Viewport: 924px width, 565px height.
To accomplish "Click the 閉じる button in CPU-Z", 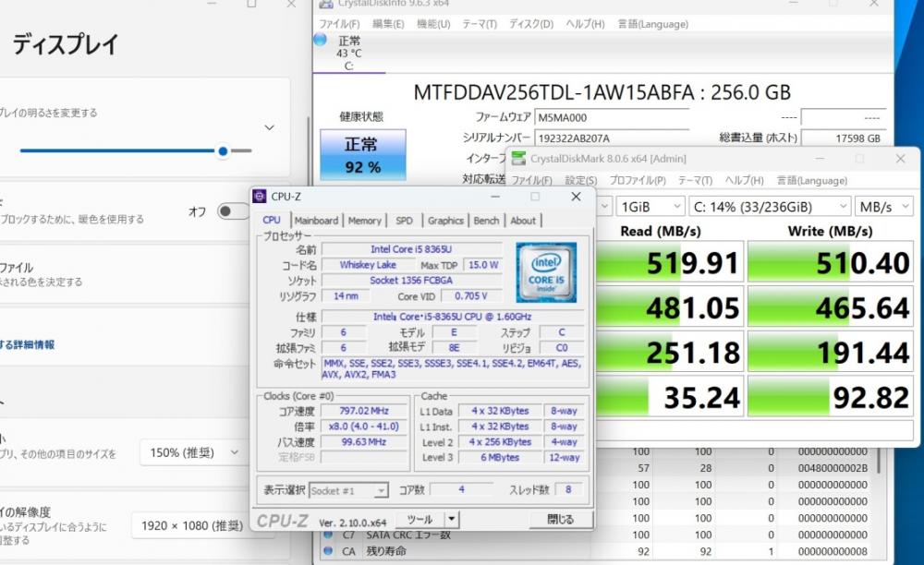I will tap(560, 519).
